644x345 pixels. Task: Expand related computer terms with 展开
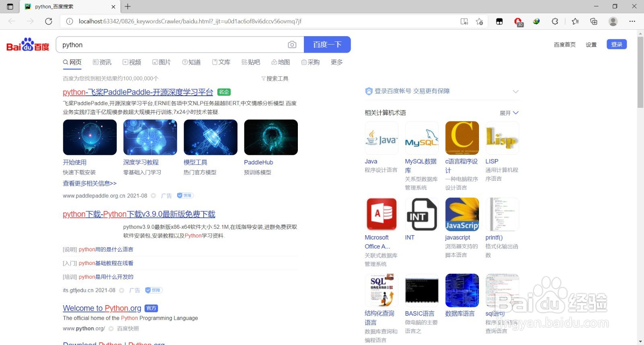(x=509, y=113)
